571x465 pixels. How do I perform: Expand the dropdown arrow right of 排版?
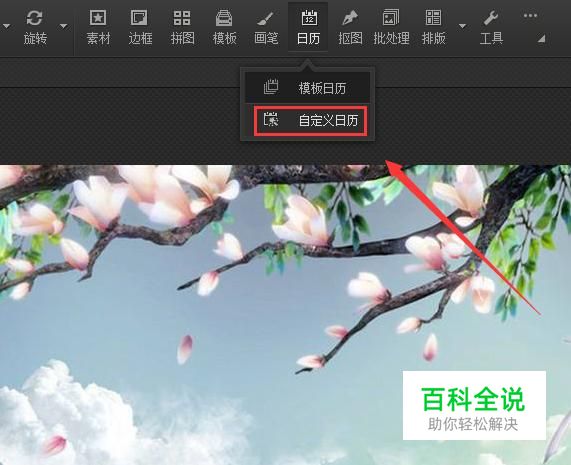point(462,26)
